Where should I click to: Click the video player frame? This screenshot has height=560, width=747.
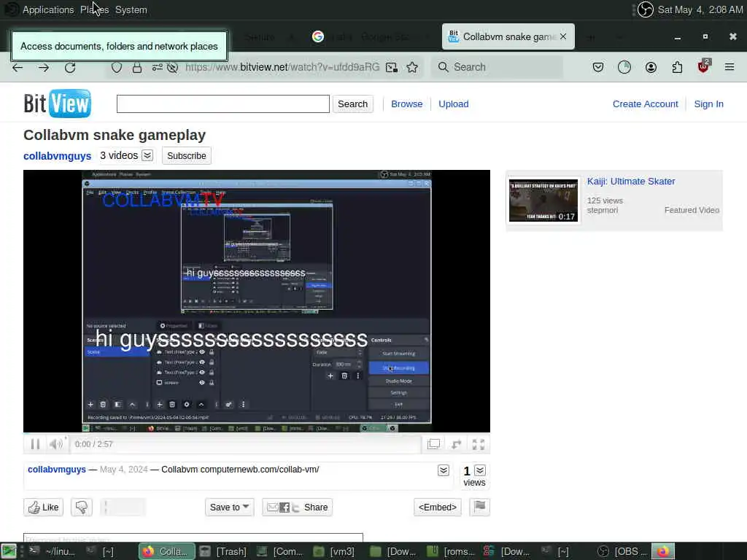tap(257, 301)
